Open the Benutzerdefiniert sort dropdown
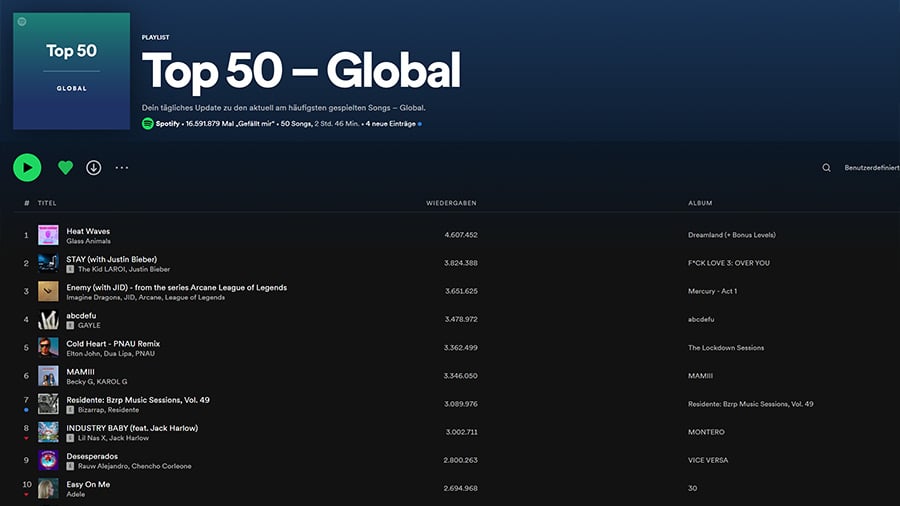The image size is (900, 506). (x=872, y=168)
